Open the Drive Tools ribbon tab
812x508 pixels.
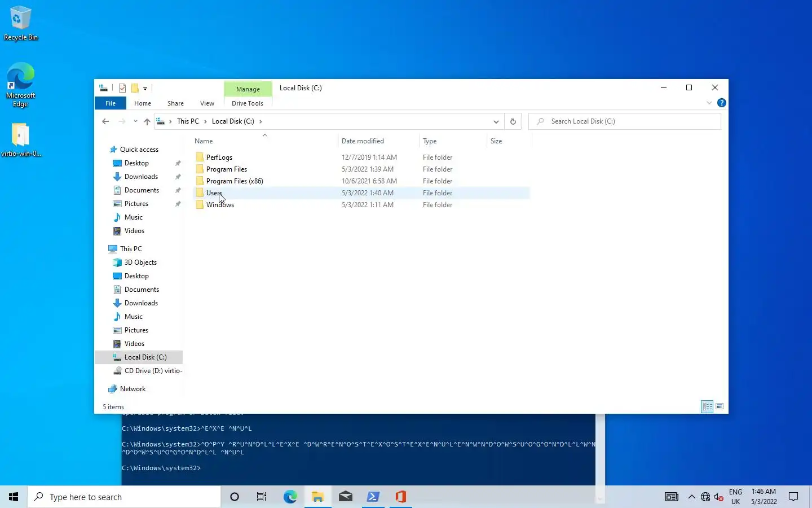click(x=248, y=103)
